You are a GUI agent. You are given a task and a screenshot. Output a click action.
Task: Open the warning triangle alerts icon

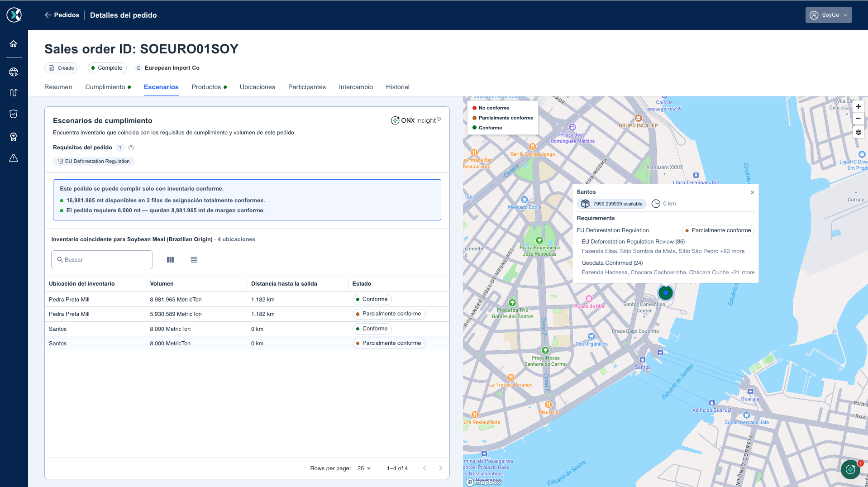coord(14,158)
